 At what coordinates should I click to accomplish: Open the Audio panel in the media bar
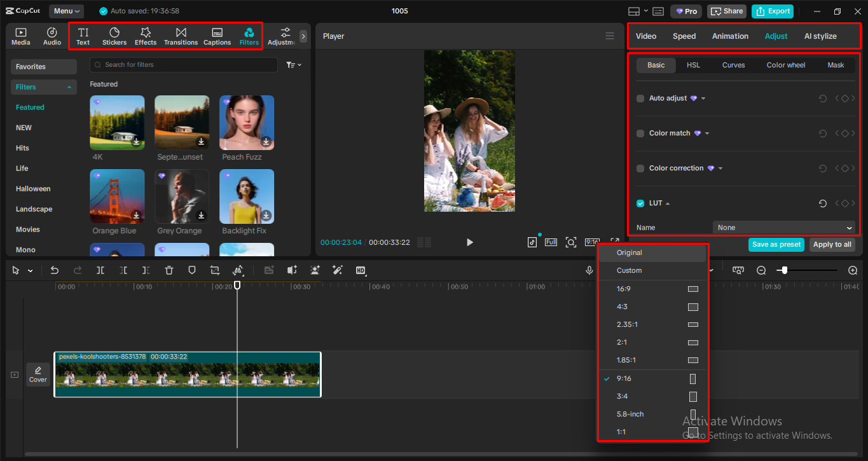[52, 35]
